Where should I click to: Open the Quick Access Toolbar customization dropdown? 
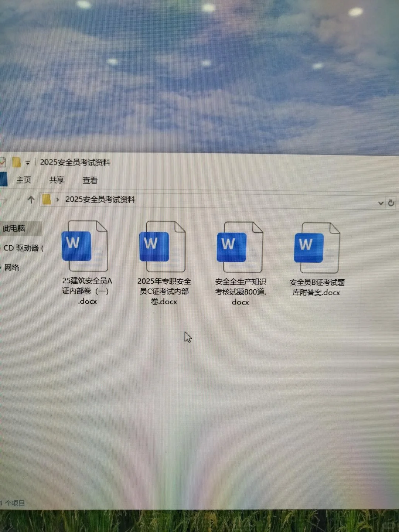[27, 163]
